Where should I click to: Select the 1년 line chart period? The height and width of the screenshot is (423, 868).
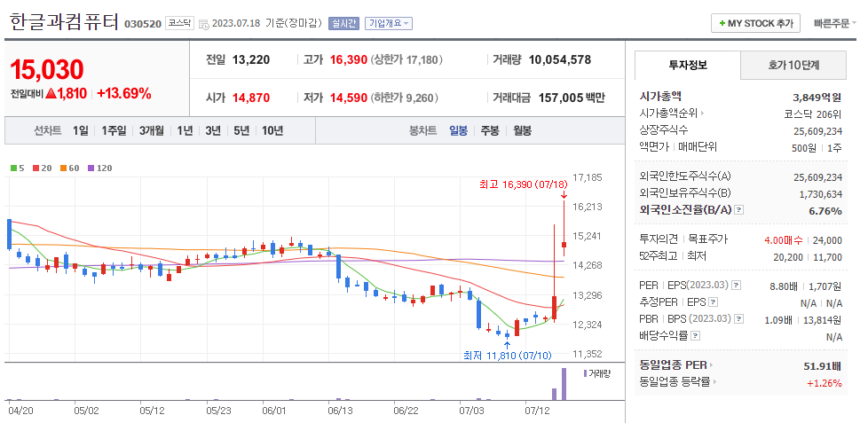click(x=185, y=131)
